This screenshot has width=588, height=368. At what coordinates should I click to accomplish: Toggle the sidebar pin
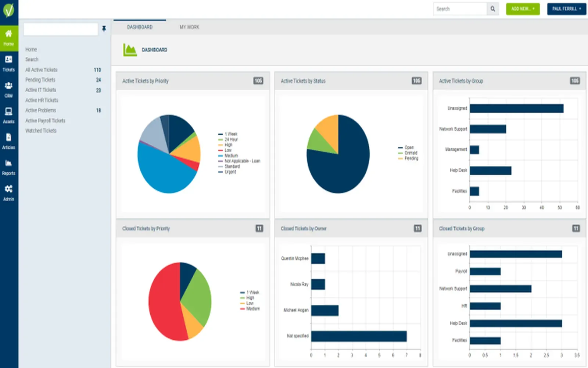[x=104, y=29]
